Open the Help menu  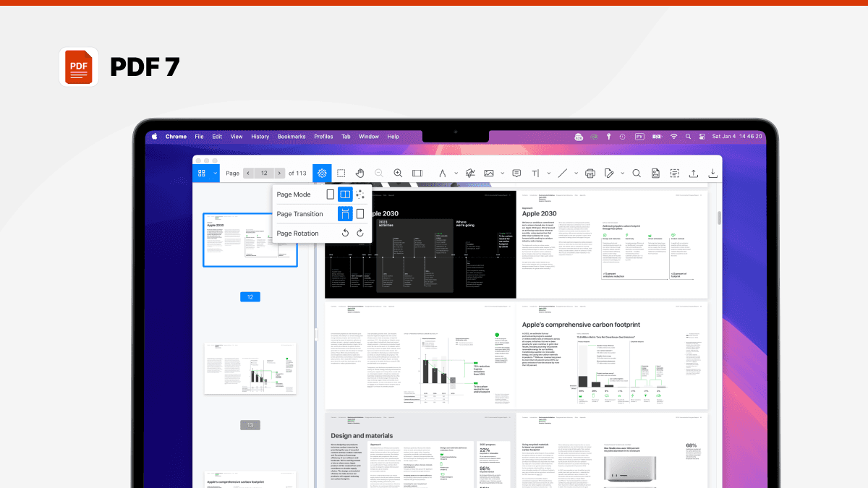tap(393, 136)
